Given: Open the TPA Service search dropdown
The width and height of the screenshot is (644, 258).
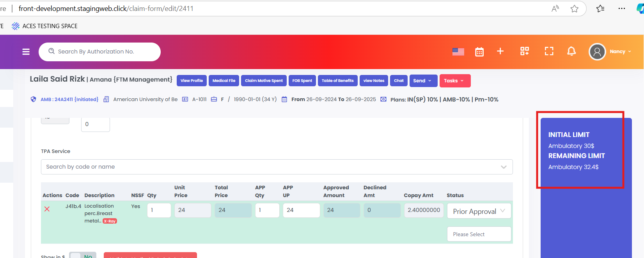Looking at the screenshot, I should pos(277,167).
